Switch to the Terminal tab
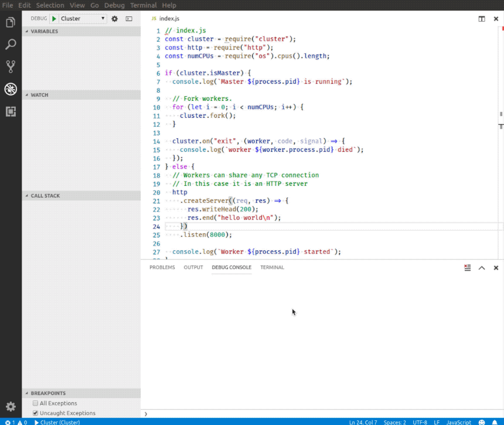504x425 pixels. pyautogui.click(x=272, y=268)
